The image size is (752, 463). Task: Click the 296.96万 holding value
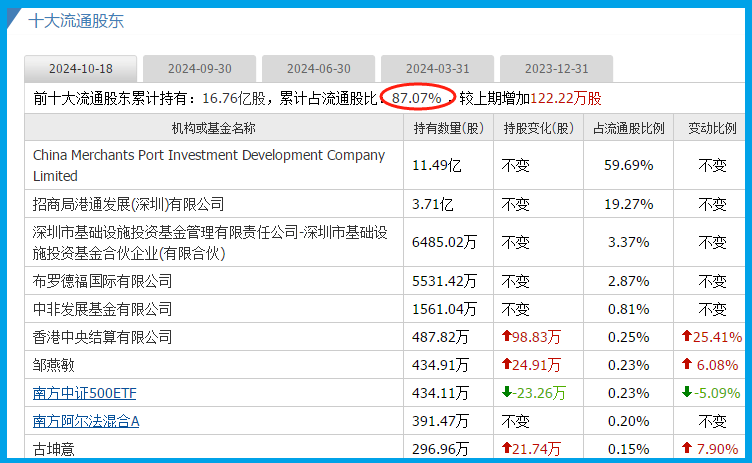tap(440, 449)
